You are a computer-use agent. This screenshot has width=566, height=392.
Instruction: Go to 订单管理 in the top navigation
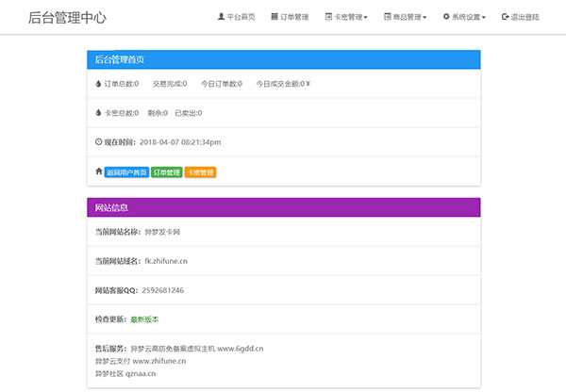pyautogui.click(x=290, y=17)
